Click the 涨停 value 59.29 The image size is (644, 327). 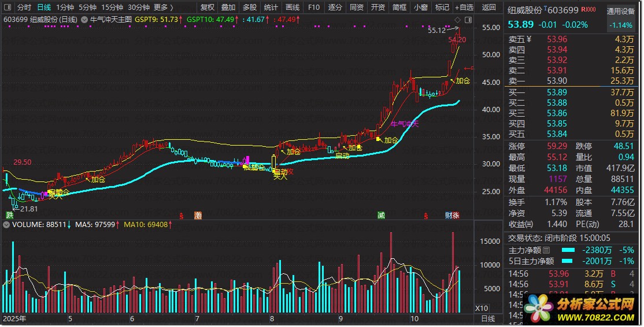point(557,146)
